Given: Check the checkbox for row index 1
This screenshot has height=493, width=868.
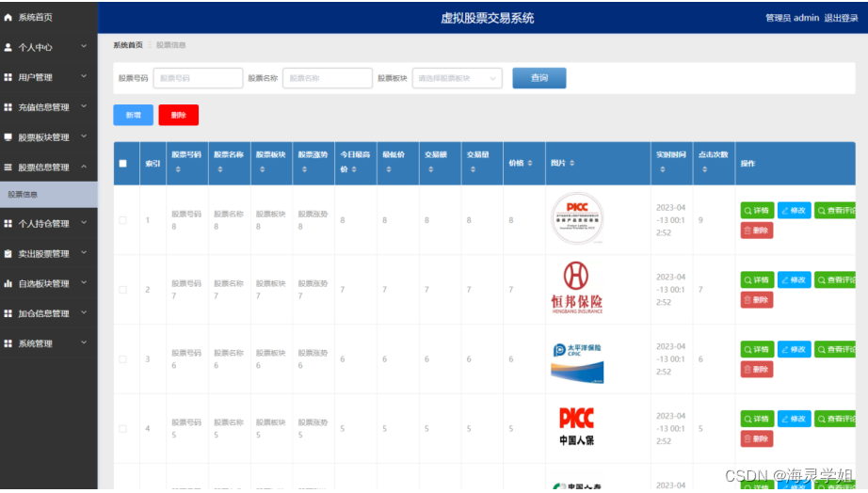Looking at the screenshot, I should (123, 220).
